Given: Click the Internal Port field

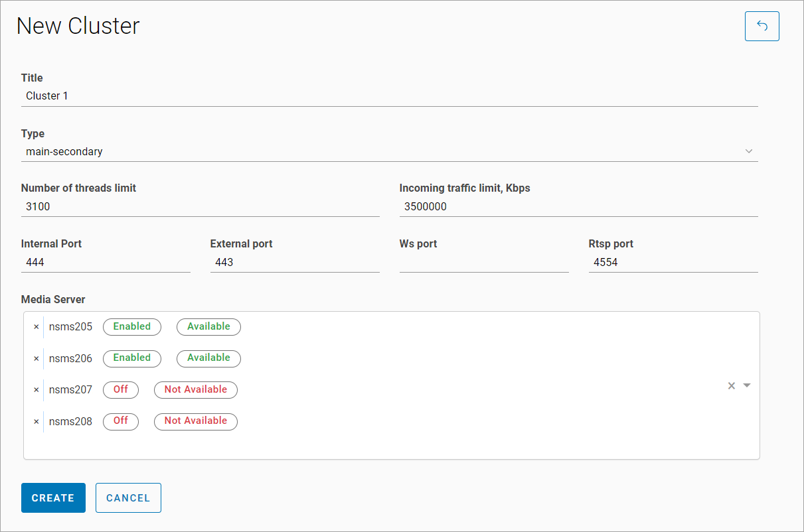Looking at the screenshot, I should [x=106, y=263].
